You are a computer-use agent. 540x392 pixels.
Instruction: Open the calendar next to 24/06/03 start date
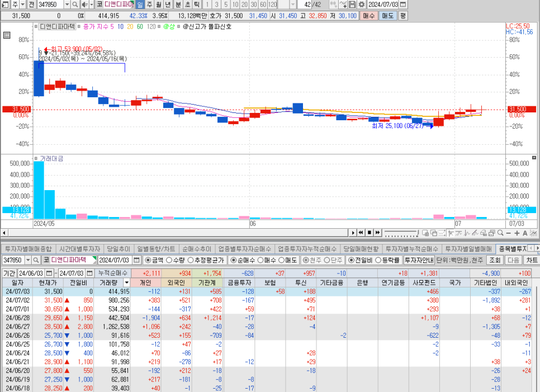49,273
